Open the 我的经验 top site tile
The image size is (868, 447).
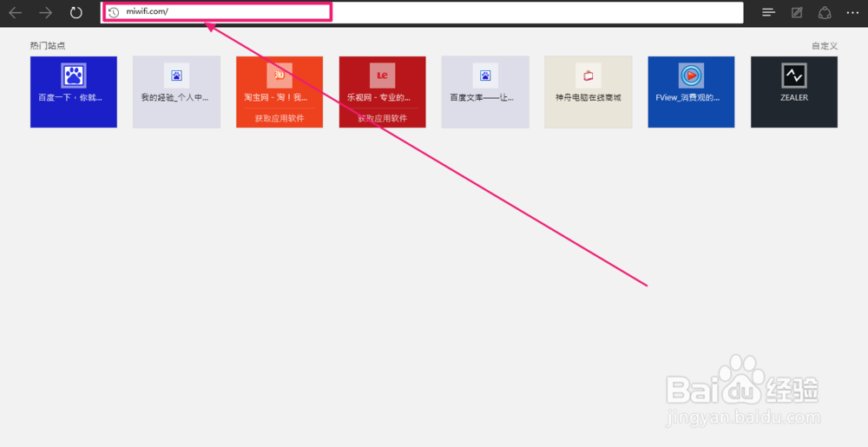pos(176,92)
